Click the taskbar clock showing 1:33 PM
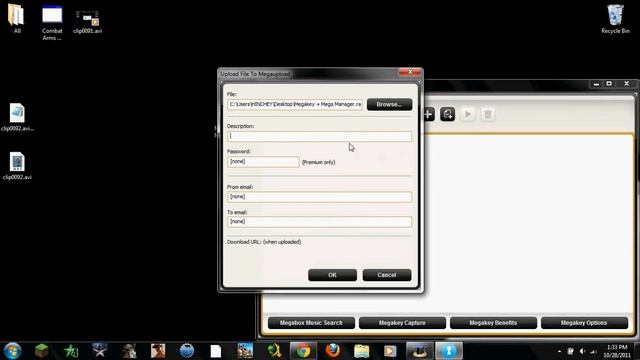640x360 pixels. pos(617,351)
